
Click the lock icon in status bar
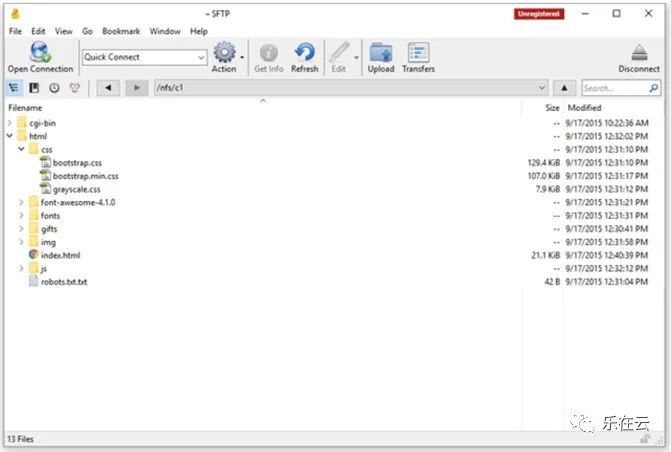coord(644,438)
